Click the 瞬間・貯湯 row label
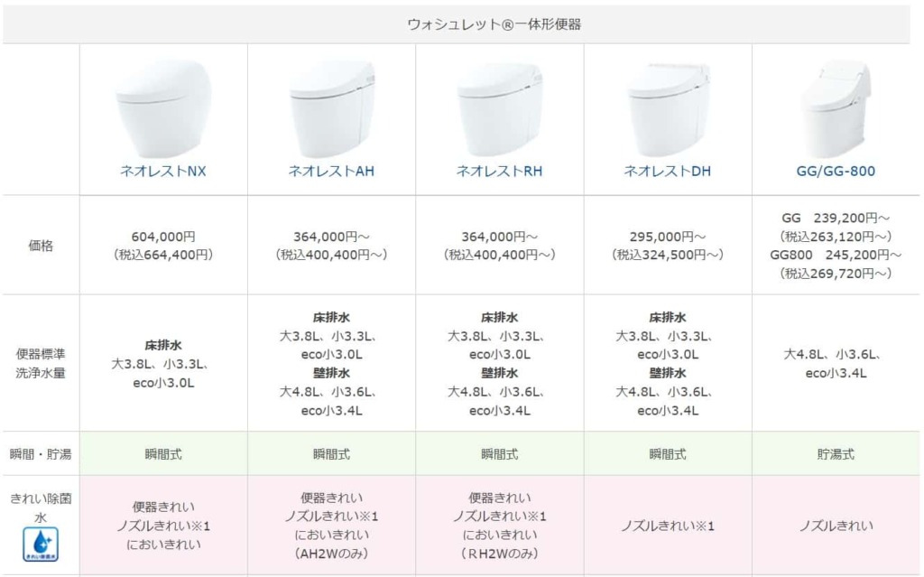The width and height of the screenshot is (924, 577). coord(41,454)
